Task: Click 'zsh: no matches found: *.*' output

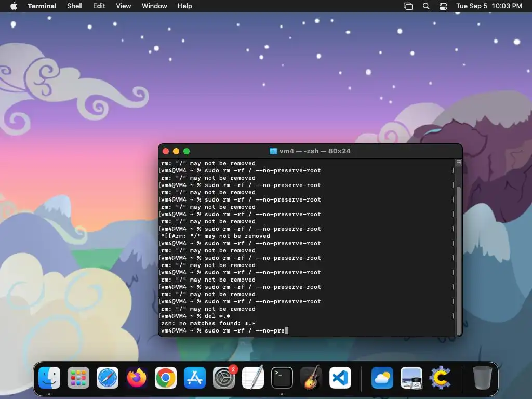Action: click(x=208, y=323)
